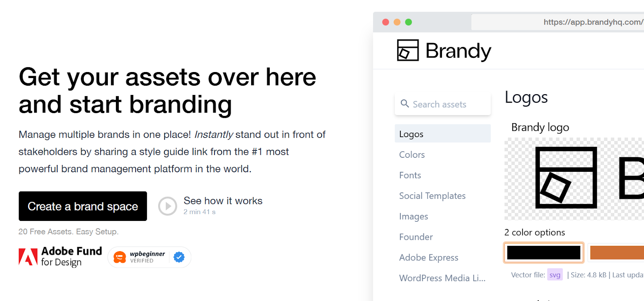Play the See how it works video
Image resolution: width=644 pixels, height=301 pixels.
(x=167, y=206)
